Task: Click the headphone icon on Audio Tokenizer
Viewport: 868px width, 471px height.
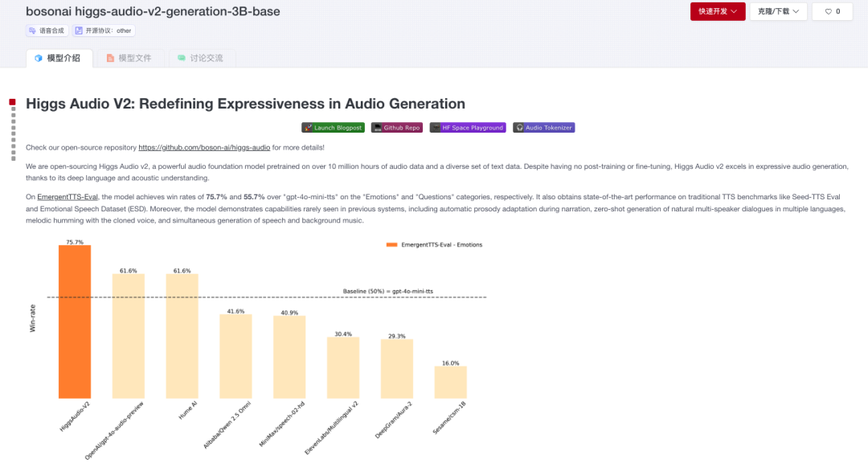Action: tap(519, 128)
